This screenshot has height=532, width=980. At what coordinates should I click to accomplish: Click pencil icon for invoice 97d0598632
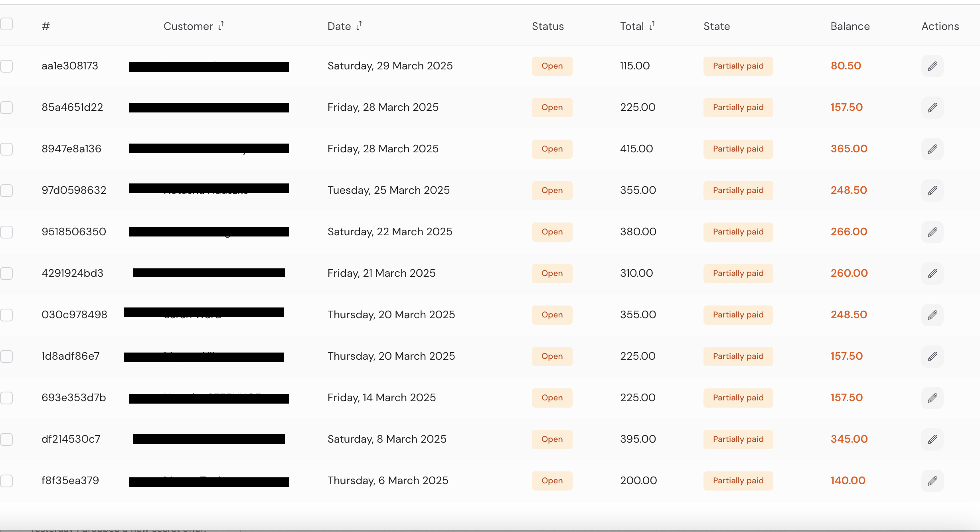point(932,191)
